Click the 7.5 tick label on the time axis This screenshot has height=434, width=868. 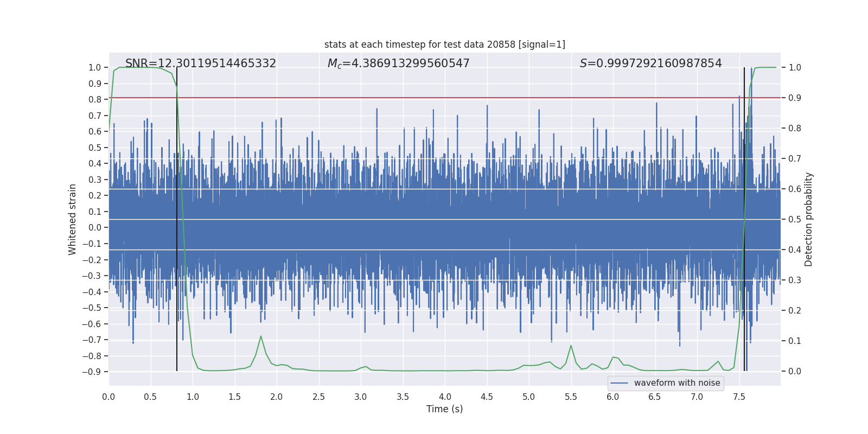pyautogui.click(x=739, y=397)
